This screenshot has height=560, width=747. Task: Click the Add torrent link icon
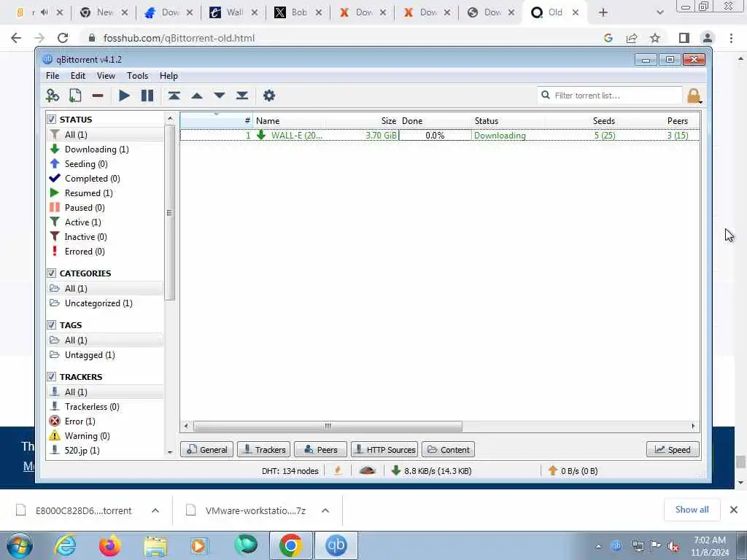point(53,96)
